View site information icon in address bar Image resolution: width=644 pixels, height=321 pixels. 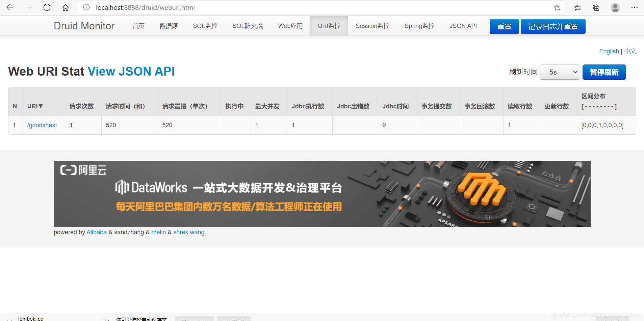[x=86, y=7]
